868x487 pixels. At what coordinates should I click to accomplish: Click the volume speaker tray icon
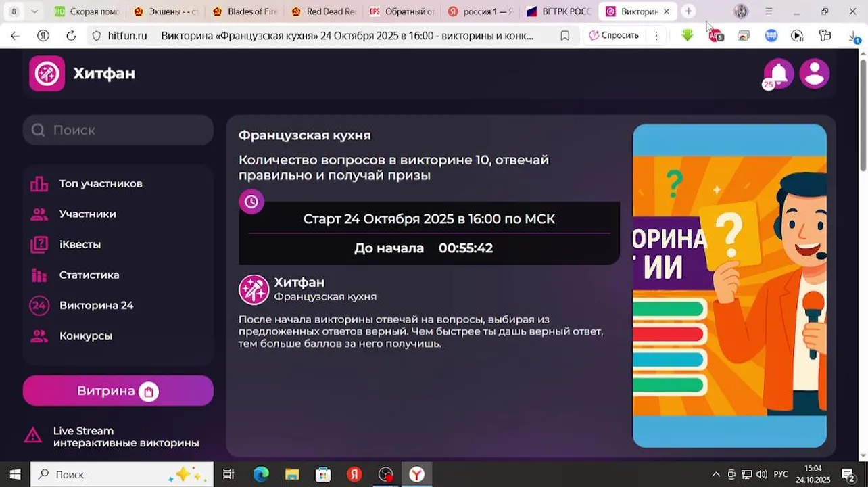[x=762, y=474]
